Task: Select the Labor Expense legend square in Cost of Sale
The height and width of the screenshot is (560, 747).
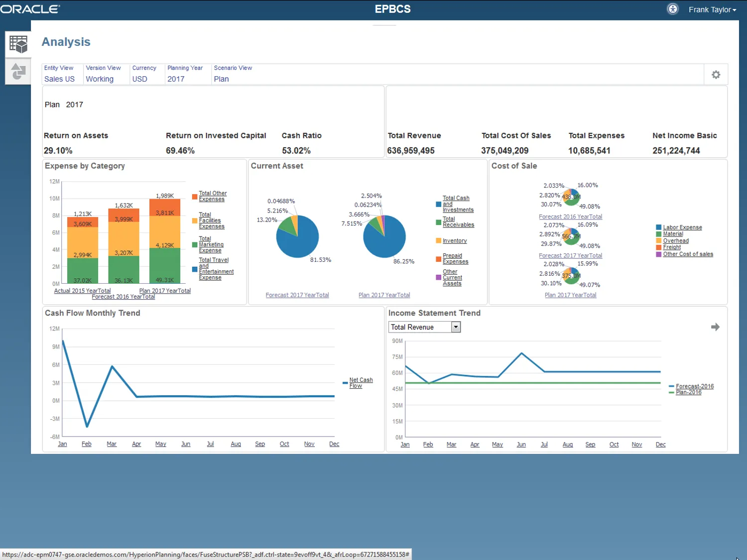Action: point(659,227)
